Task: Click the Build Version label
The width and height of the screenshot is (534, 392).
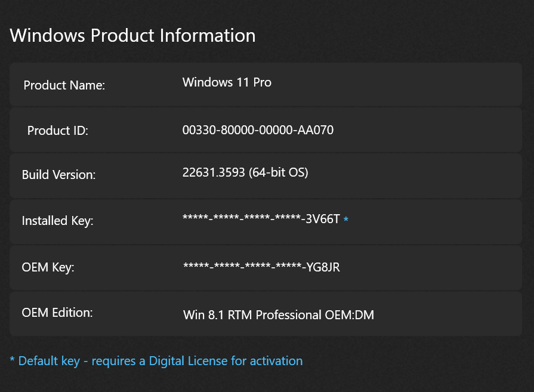Action: tap(58, 175)
